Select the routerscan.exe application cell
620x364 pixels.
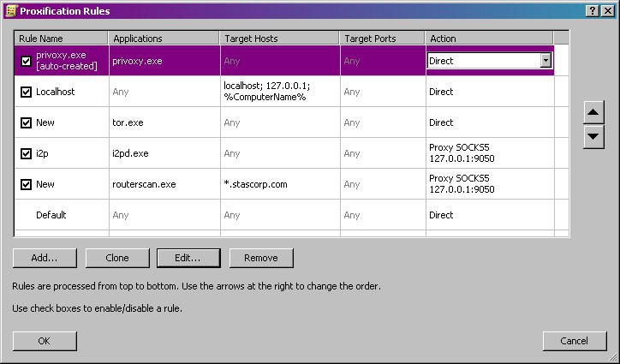tap(164, 184)
